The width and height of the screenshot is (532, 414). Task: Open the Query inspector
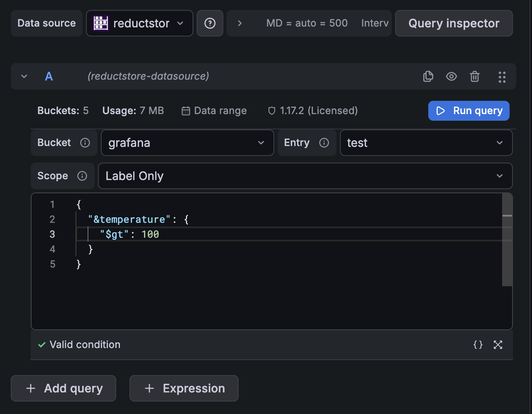coord(453,23)
